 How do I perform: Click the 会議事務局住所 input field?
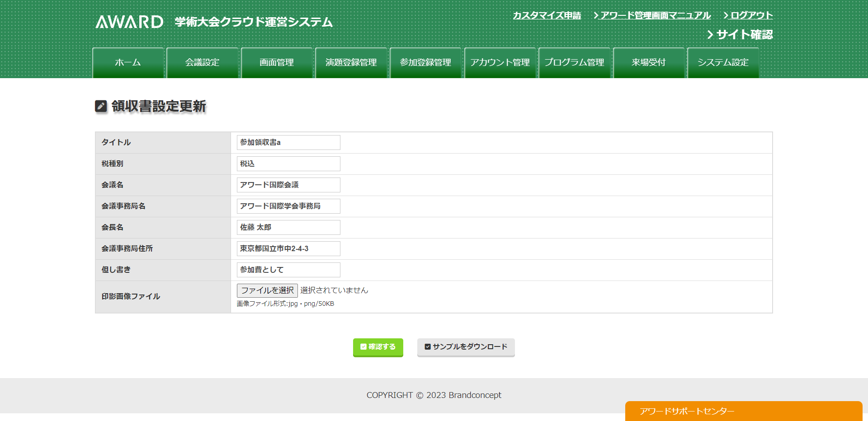pyautogui.click(x=288, y=248)
